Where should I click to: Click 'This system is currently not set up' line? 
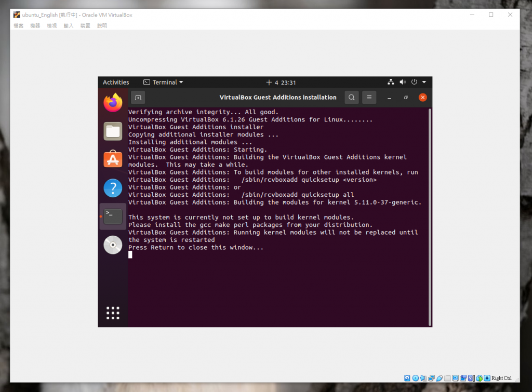coord(241,218)
